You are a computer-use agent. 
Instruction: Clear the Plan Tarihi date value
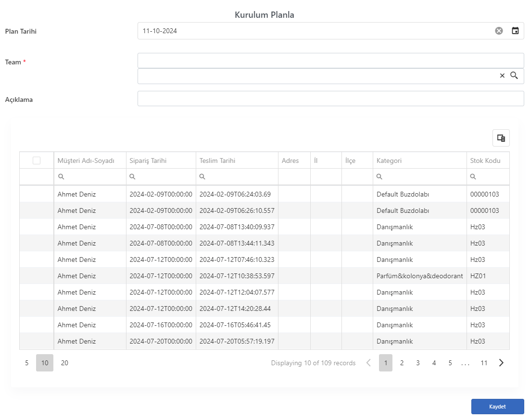pos(499,31)
